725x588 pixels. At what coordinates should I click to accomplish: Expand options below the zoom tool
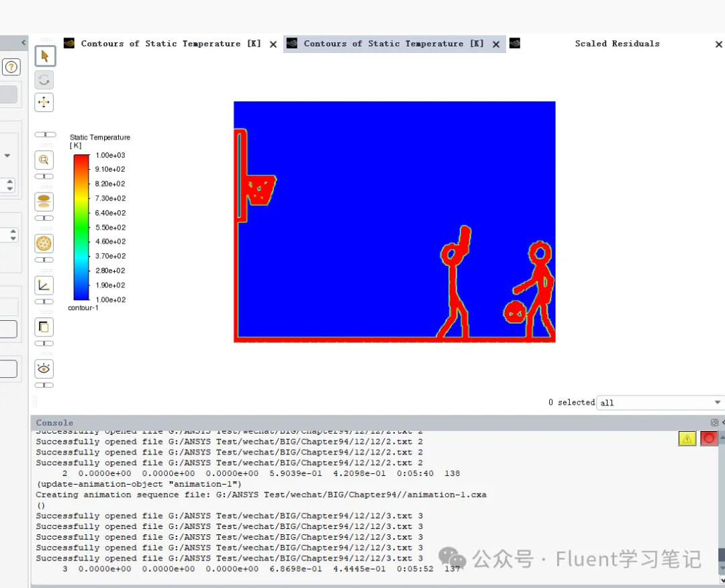click(44, 177)
